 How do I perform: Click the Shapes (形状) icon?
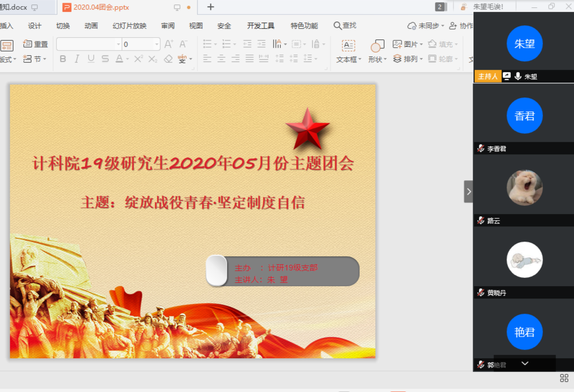point(377,46)
